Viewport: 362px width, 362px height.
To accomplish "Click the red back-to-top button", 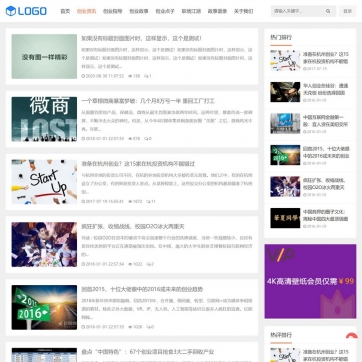I will [x=352, y=336].
